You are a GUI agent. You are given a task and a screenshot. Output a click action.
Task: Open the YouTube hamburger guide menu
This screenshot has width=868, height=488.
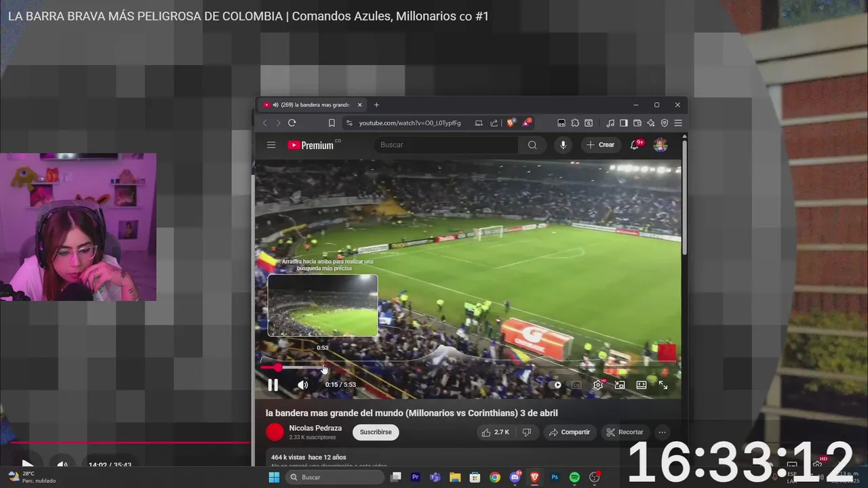click(271, 144)
